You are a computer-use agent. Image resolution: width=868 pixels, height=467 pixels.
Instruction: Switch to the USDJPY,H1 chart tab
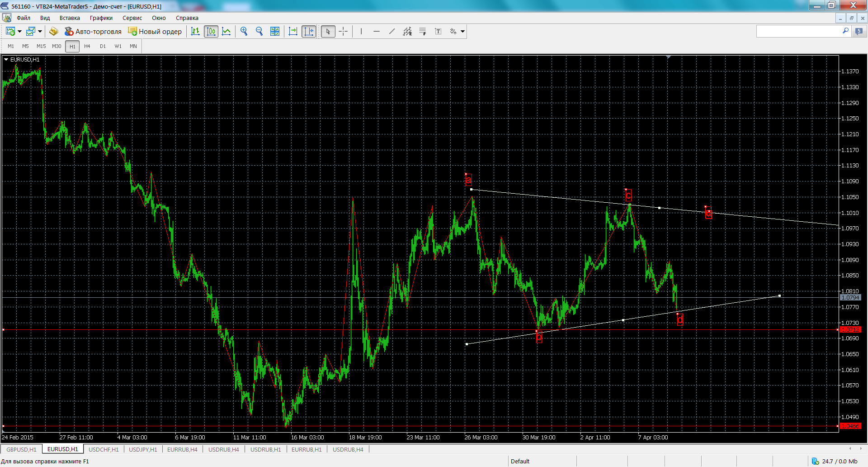click(x=143, y=449)
